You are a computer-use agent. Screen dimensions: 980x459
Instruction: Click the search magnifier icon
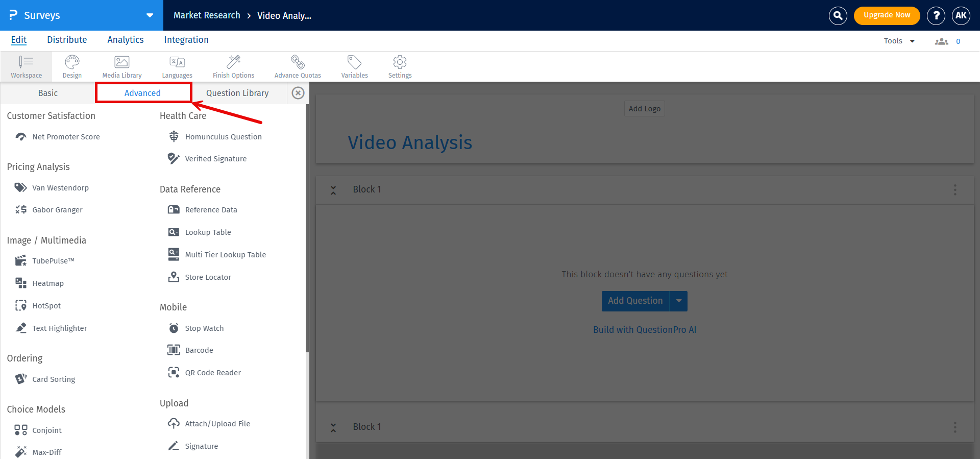pyautogui.click(x=838, y=15)
